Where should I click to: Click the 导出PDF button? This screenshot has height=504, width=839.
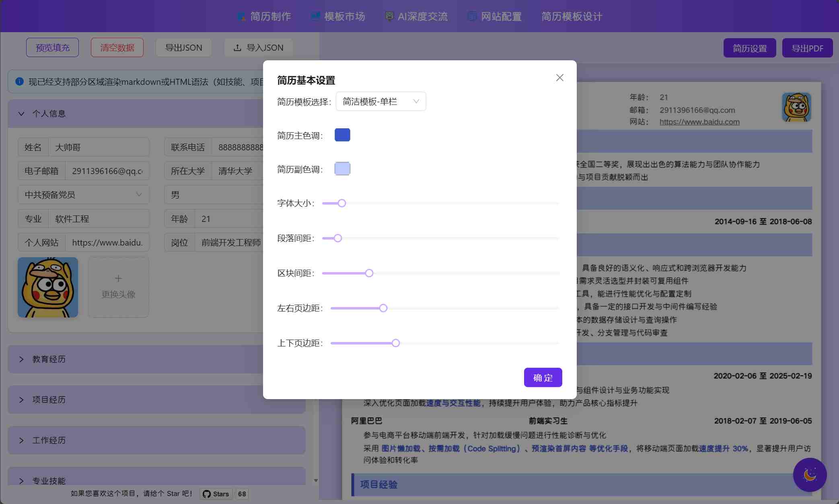click(x=807, y=48)
